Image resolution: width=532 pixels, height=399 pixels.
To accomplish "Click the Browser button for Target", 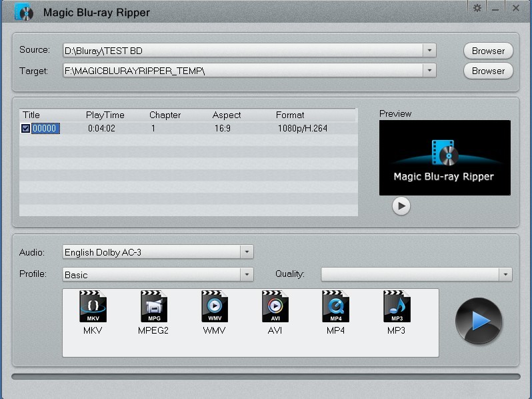I will point(488,71).
